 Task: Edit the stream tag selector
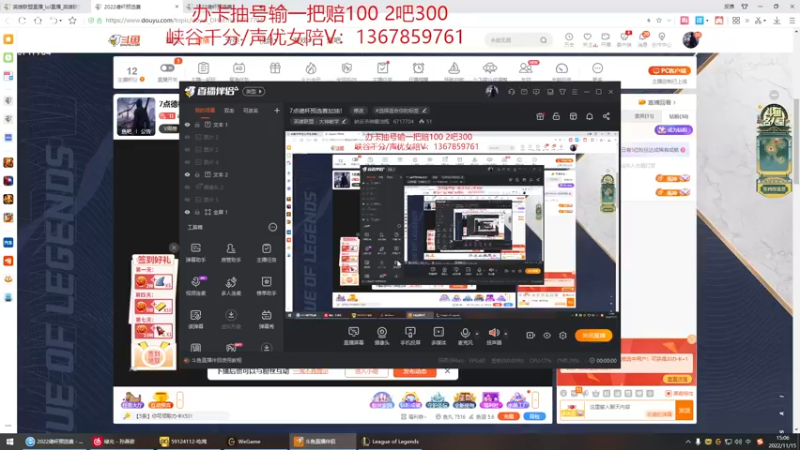tap(400, 110)
